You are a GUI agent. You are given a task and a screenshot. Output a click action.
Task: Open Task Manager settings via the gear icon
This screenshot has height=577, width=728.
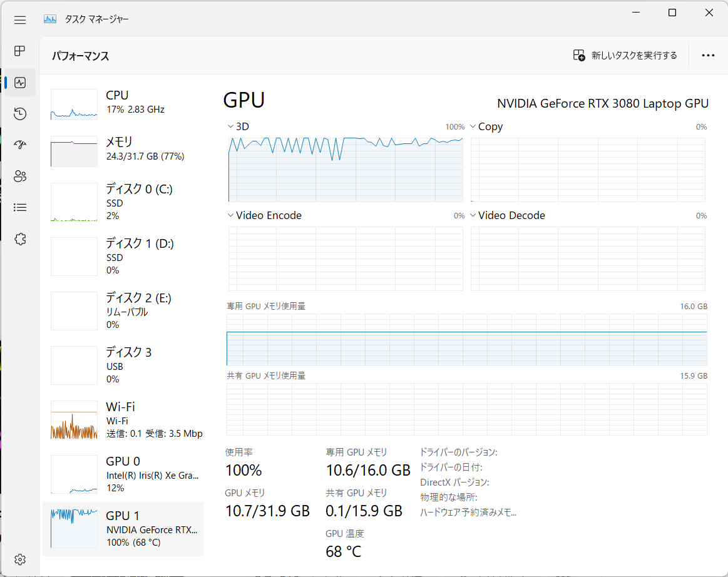tap(19, 559)
